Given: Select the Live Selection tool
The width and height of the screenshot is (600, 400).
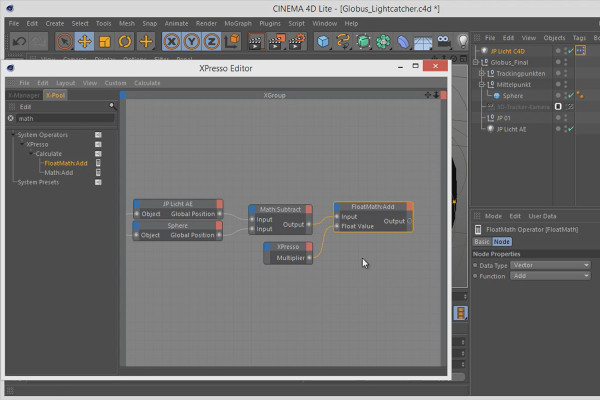Looking at the screenshot, I should [64, 41].
